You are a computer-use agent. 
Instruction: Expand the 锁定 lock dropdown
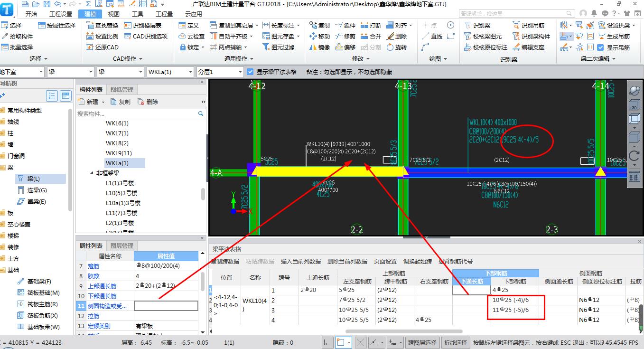tap(203, 47)
